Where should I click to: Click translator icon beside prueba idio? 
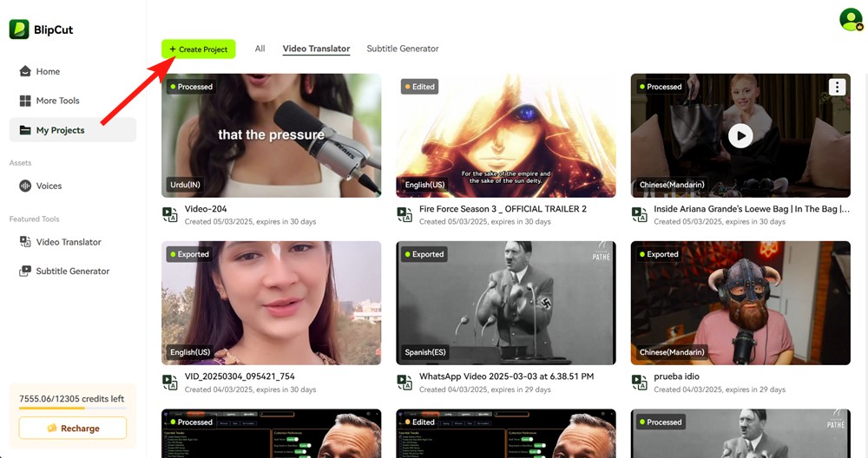point(640,383)
